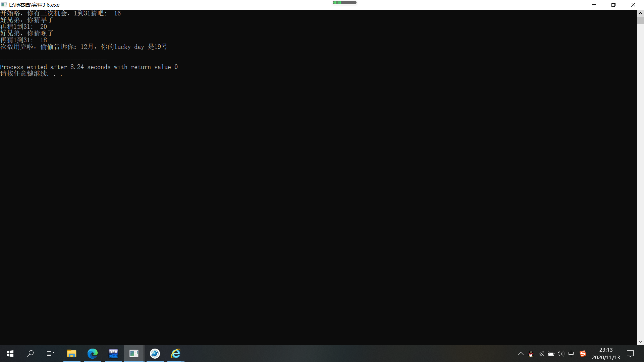Image resolution: width=644 pixels, height=362 pixels.
Task: Open Dev-C++ from the taskbar
Action: click(113, 354)
